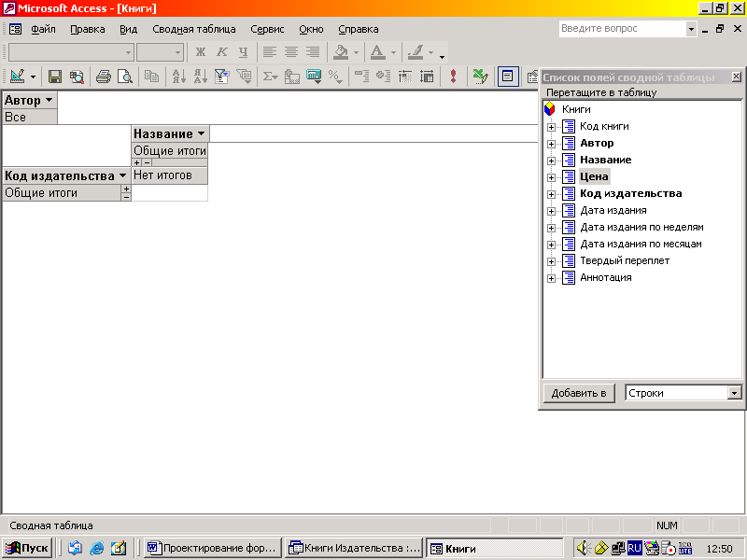Open print preview
Screen dimensions: 747x560
click(x=125, y=77)
